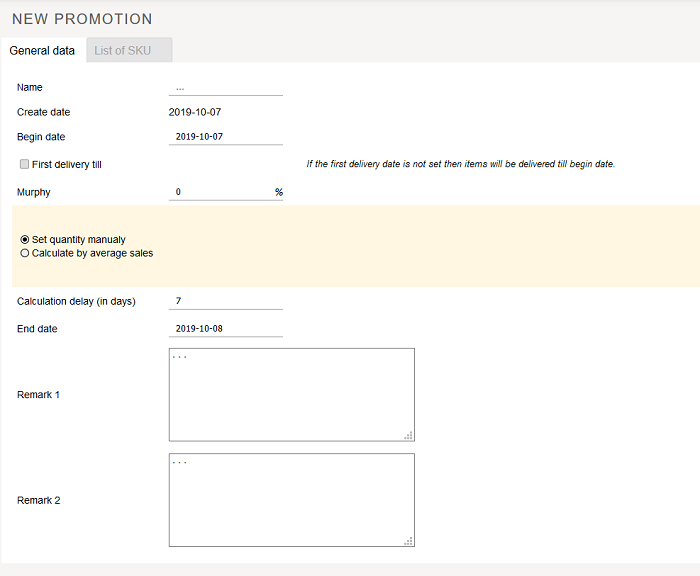Click the Remark 2 resize grip handle

(408, 541)
